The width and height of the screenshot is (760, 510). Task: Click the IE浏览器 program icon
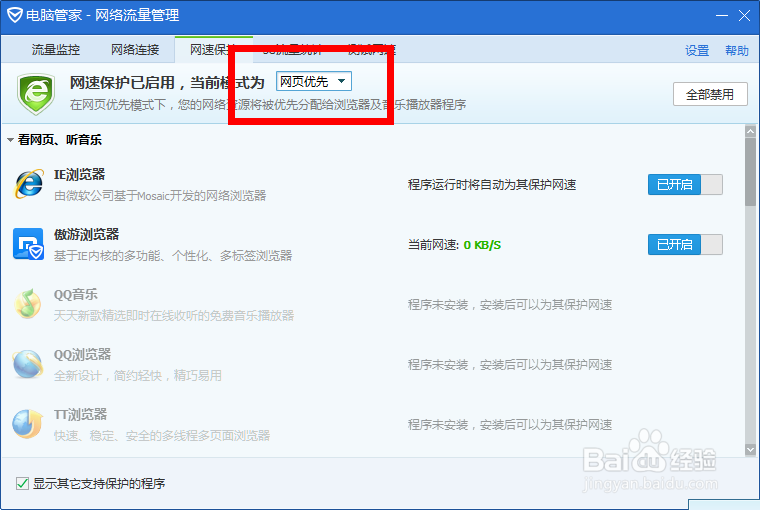(29, 185)
